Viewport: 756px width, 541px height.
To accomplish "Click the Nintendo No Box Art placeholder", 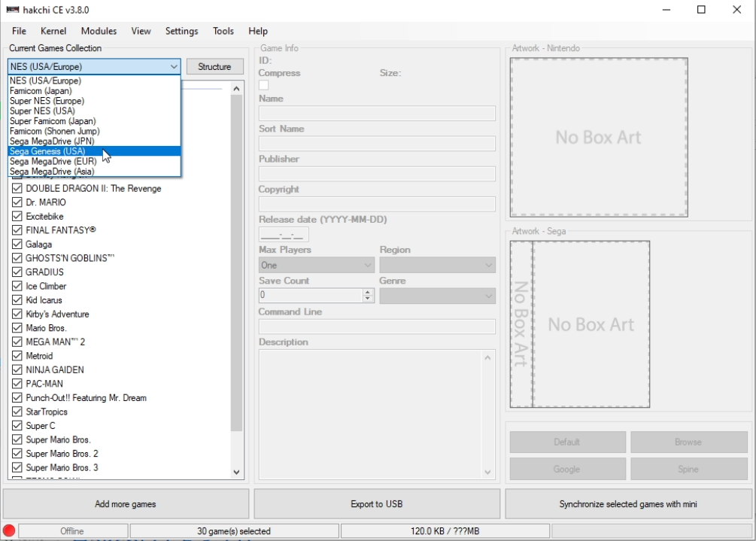I will pyautogui.click(x=599, y=138).
